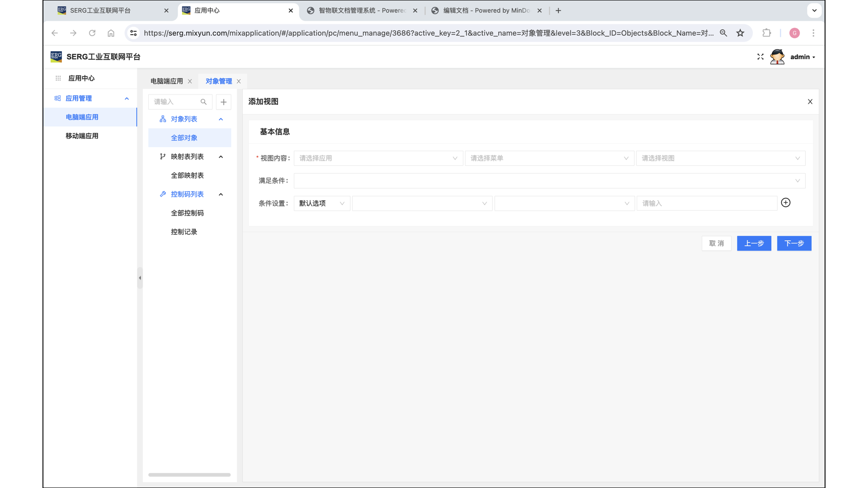Click the 取消 button
The image size is (868, 488).
coord(716,244)
